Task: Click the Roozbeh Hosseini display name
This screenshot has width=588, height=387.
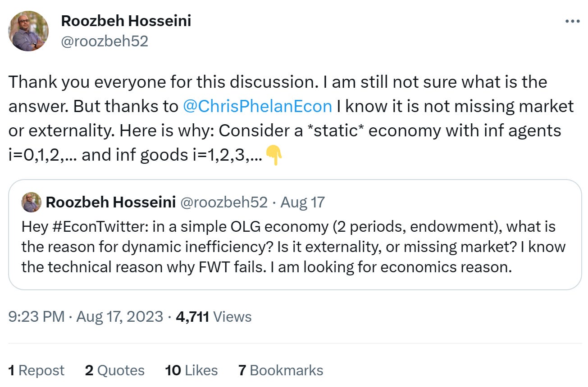Action: 126,21
